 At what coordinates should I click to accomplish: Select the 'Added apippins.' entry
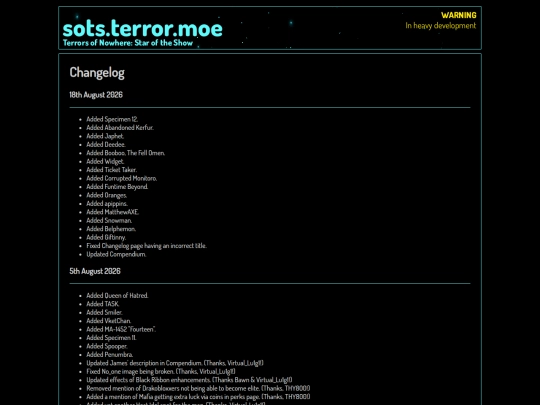pos(107,204)
